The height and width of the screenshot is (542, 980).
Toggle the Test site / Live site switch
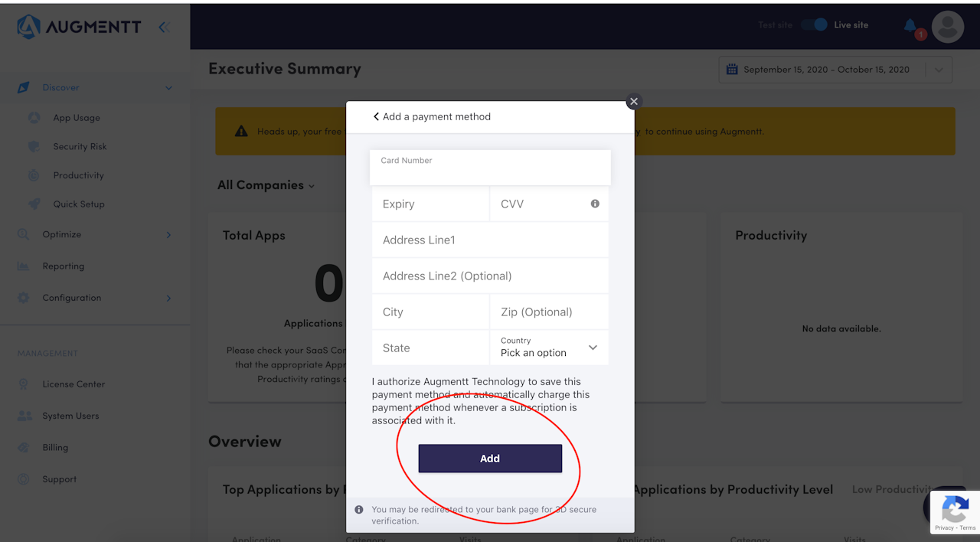coord(814,25)
